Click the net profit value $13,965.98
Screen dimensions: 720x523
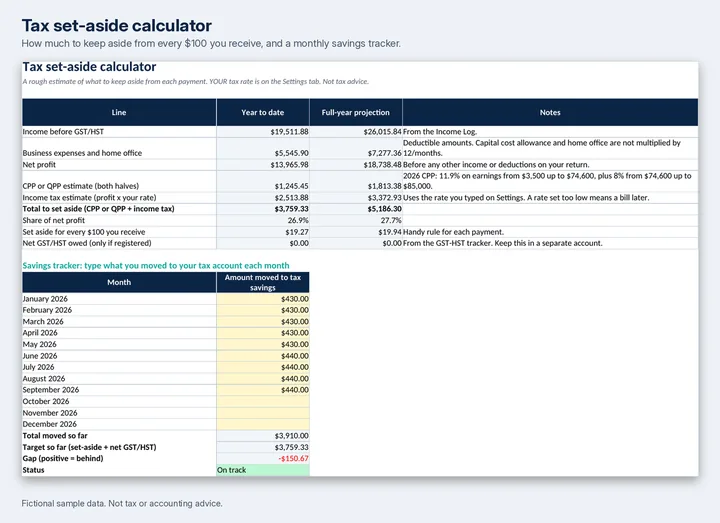click(x=289, y=164)
